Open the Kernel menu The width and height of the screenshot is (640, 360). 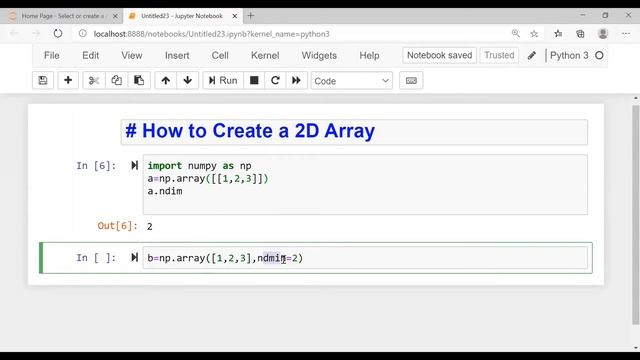coord(265,56)
